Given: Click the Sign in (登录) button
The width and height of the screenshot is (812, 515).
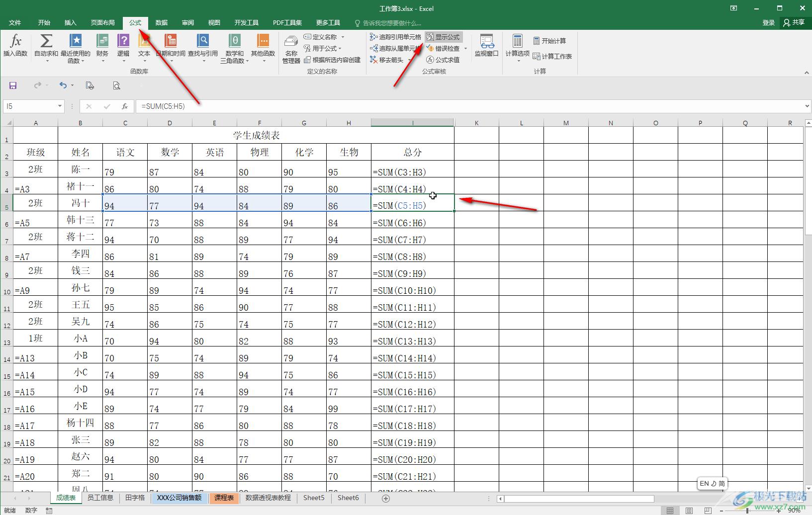Looking at the screenshot, I should 769,22.
